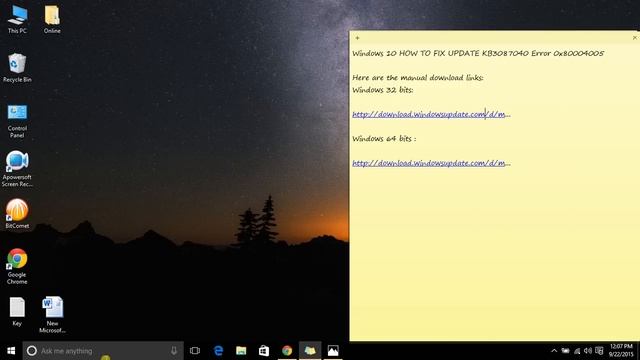Viewport: 640px width, 360px height.
Task: Click the Sticky Notes taskbar icon
Action: coord(310,351)
